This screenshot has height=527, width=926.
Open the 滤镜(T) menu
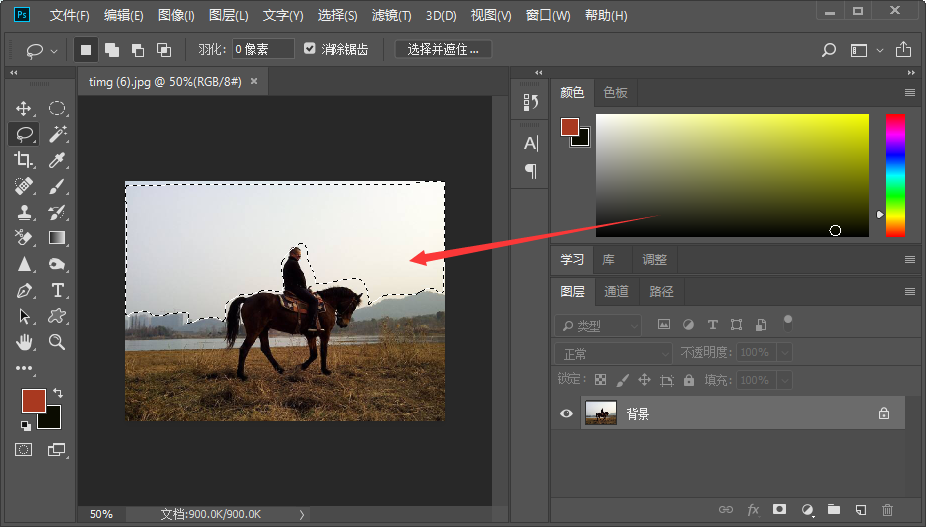[391, 15]
